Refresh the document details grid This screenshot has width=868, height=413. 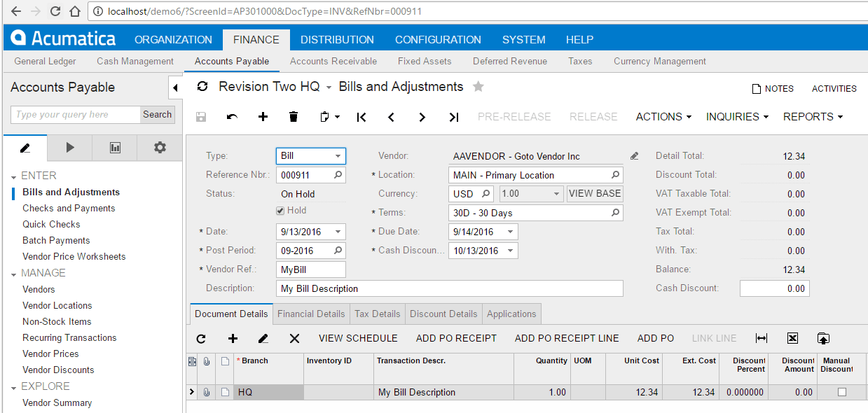point(201,338)
